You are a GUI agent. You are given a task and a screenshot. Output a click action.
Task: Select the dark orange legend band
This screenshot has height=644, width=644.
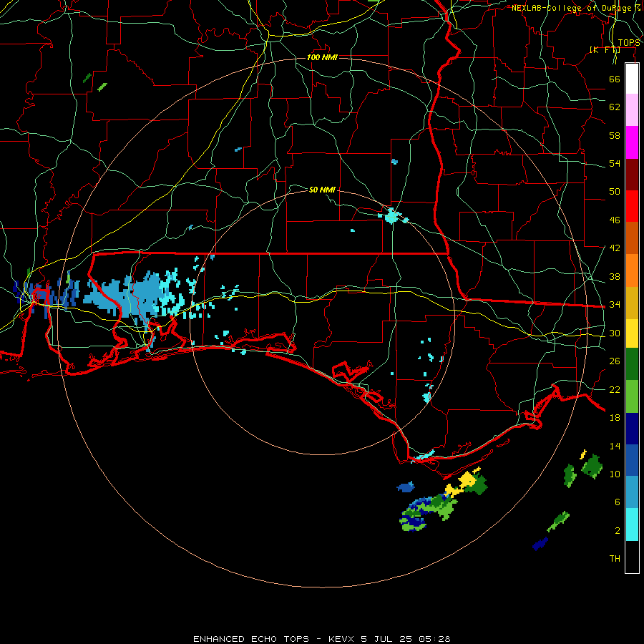tap(632, 238)
